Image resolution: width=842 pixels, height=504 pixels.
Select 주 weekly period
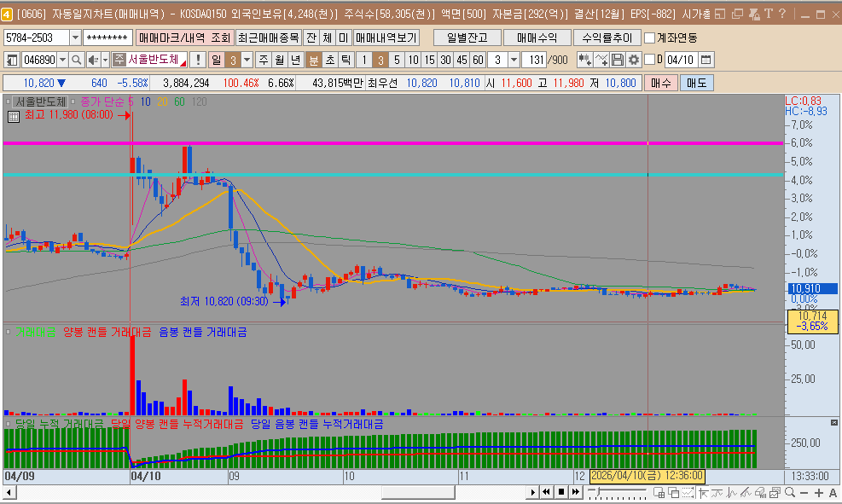pyautogui.click(x=263, y=60)
